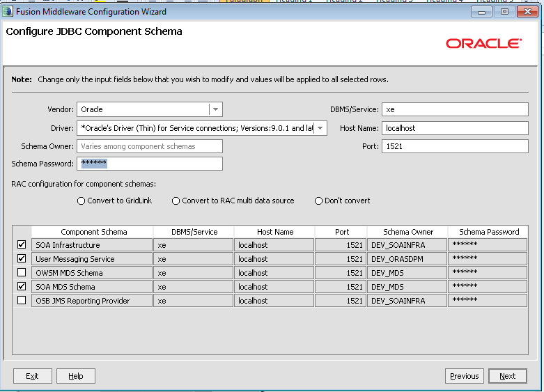This screenshot has width=544, height=392.
Task: Click the Schema Password field
Action: (149, 164)
